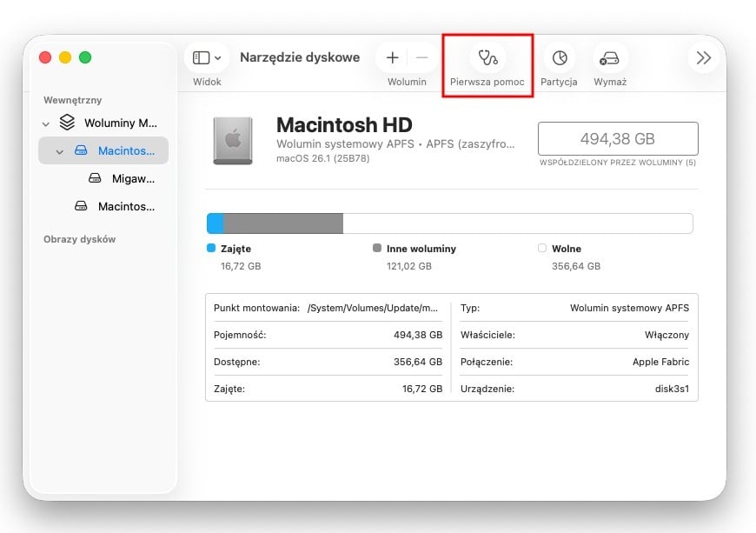
Task: Click the gray Inne woluminy bar segment
Action: pyautogui.click(x=283, y=223)
